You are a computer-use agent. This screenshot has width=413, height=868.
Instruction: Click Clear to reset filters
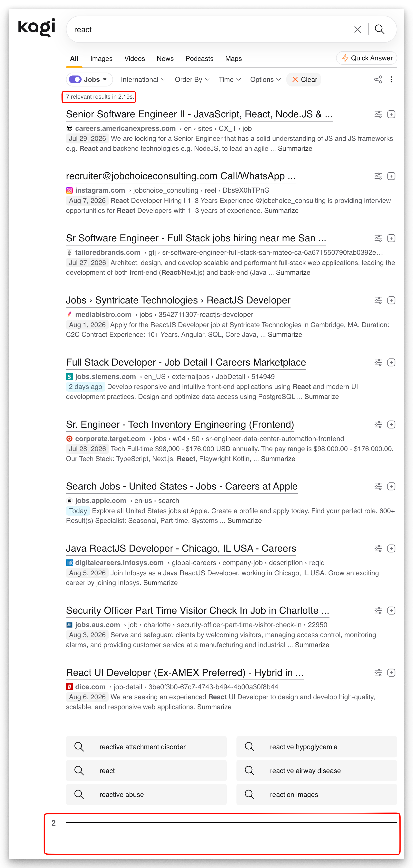tap(304, 80)
